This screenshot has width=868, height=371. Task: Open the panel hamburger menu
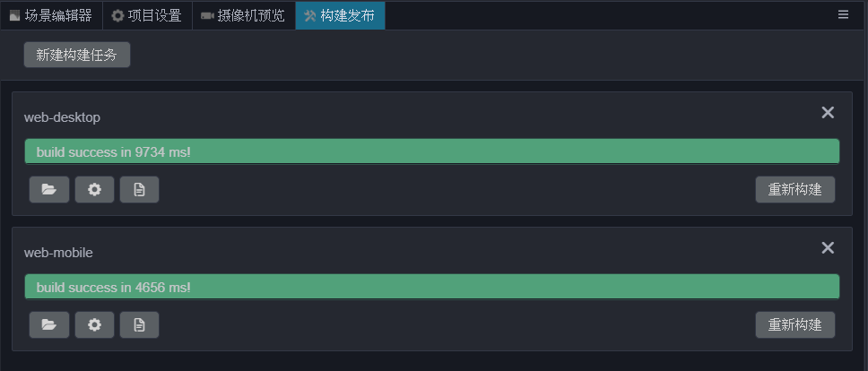[x=843, y=14]
